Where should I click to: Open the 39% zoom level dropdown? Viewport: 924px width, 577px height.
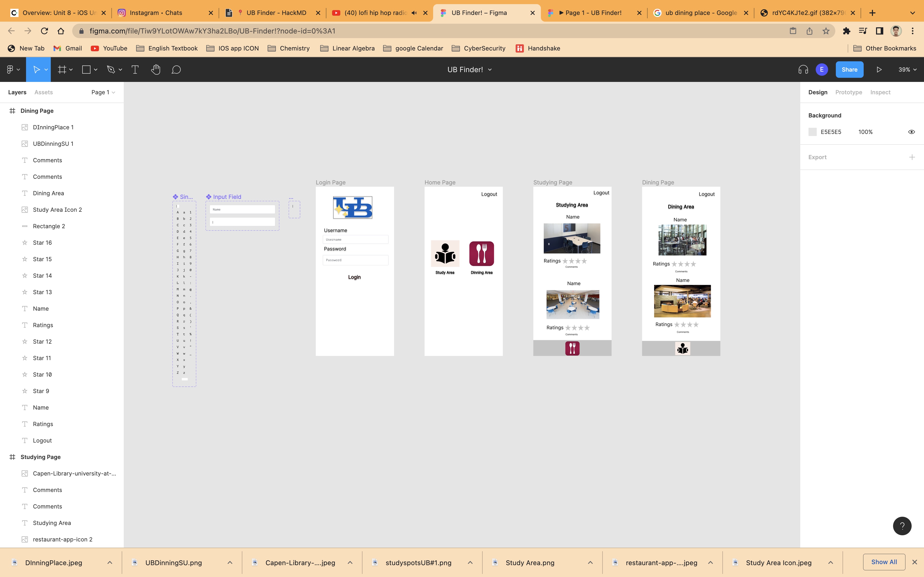[x=907, y=70]
